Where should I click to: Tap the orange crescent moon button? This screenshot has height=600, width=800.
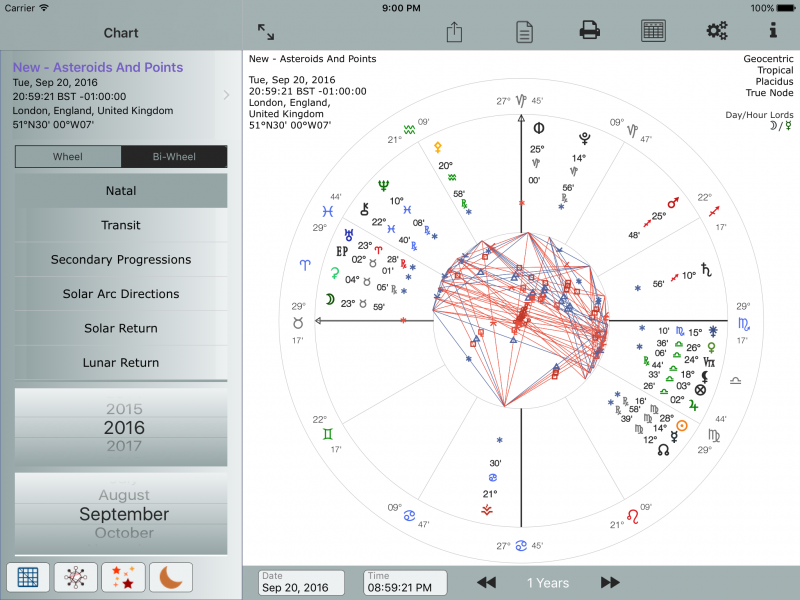click(x=171, y=577)
